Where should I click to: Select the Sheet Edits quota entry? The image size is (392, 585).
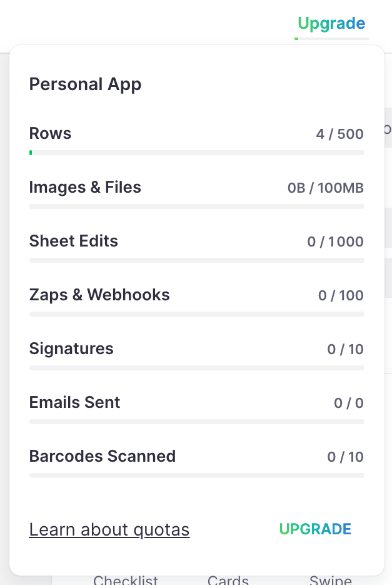click(73, 241)
